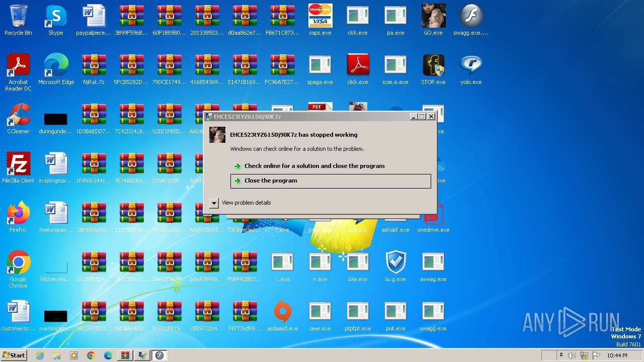Close the stopped working dialog window
This screenshot has height=362, width=644.
[x=431, y=117]
